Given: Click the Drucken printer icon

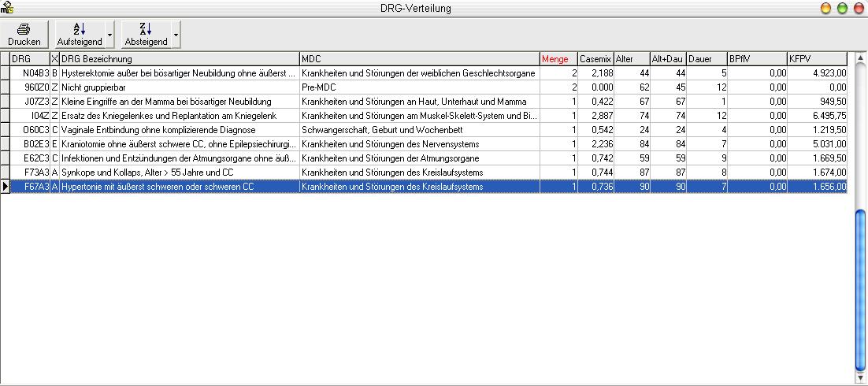Looking at the screenshot, I should tap(24, 28).
